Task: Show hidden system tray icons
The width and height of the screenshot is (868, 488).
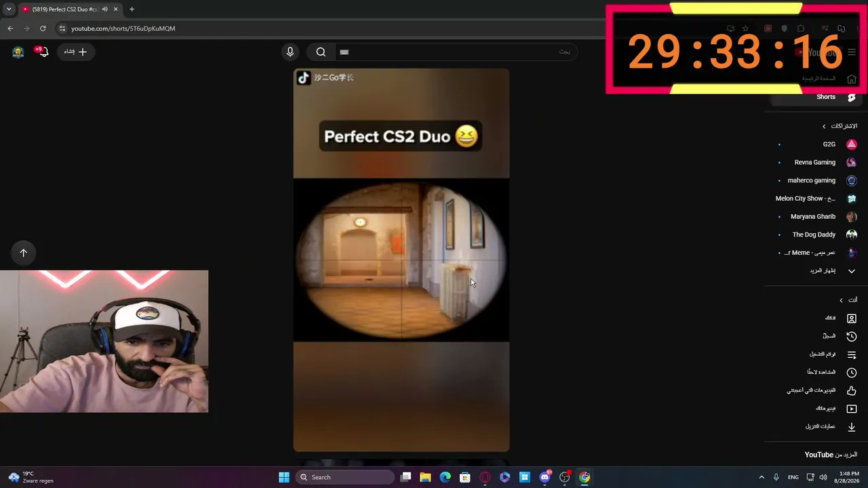Action: click(x=762, y=477)
